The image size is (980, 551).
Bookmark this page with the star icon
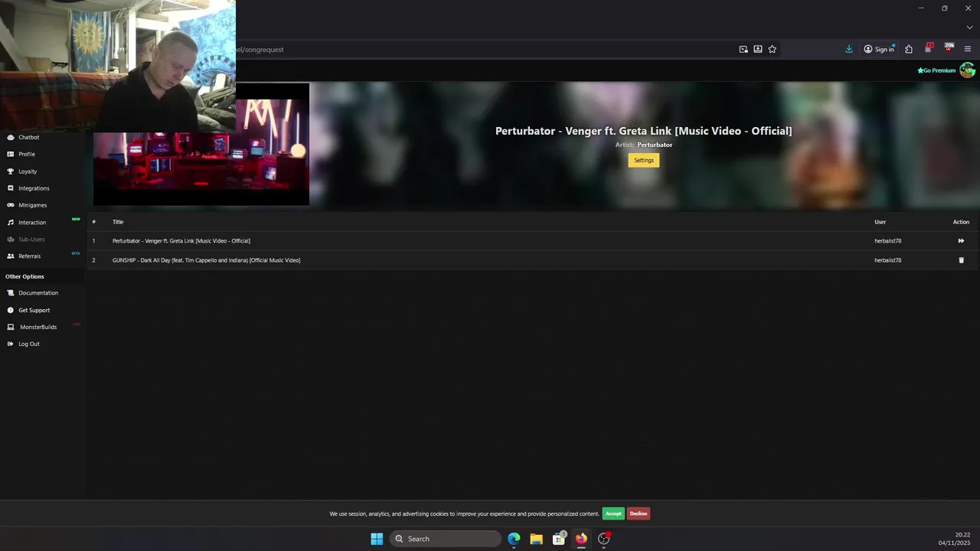pyautogui.click(x=772, y=49)
